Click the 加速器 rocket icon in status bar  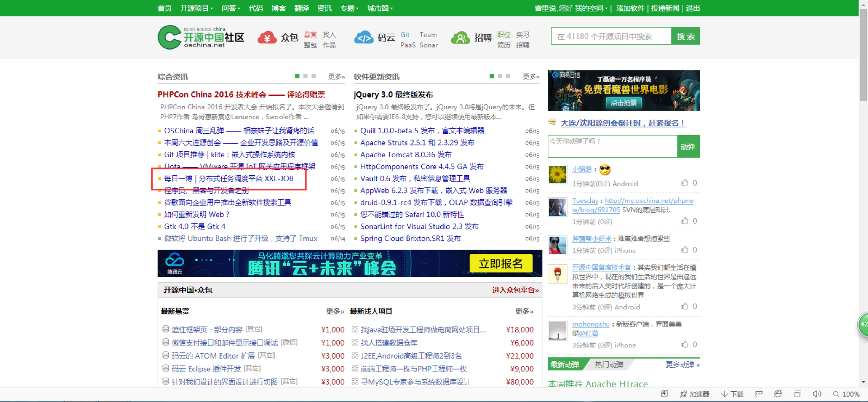(x=683, y=394)
